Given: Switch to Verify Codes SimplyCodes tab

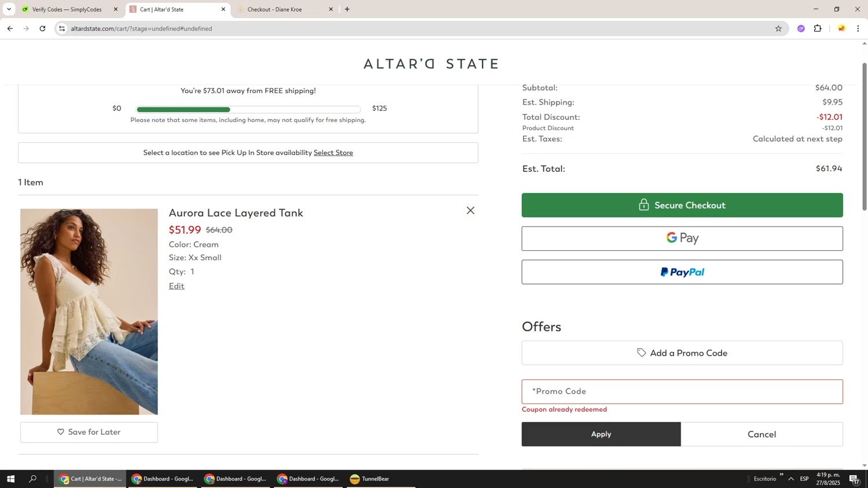Looking at the screenshot, I should coord(68,9).
